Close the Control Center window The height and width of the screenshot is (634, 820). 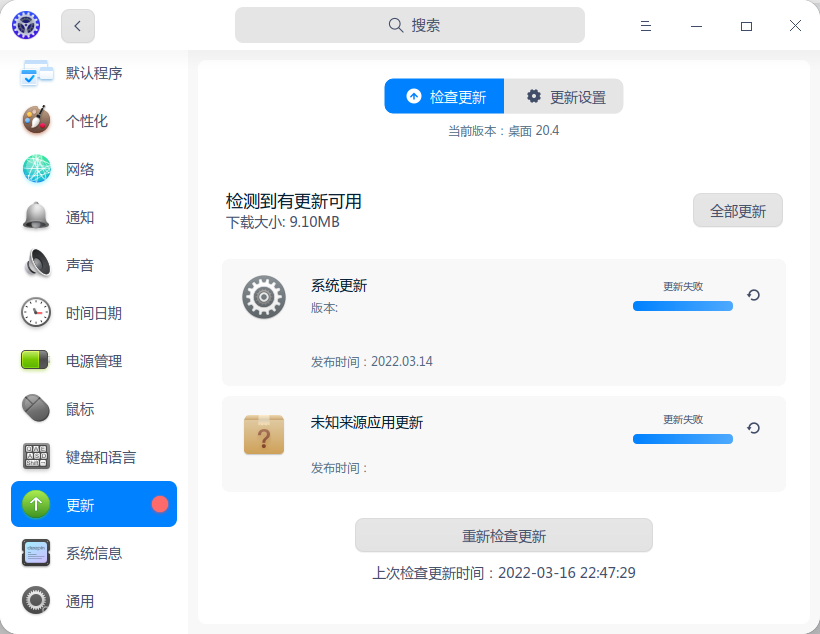pos(795,26)
